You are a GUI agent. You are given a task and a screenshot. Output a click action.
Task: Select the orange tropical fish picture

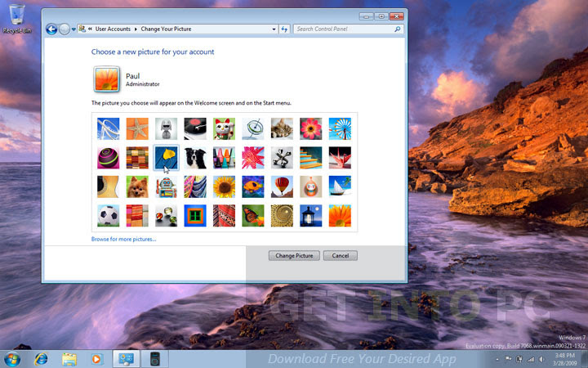click(x=253, y=186)
